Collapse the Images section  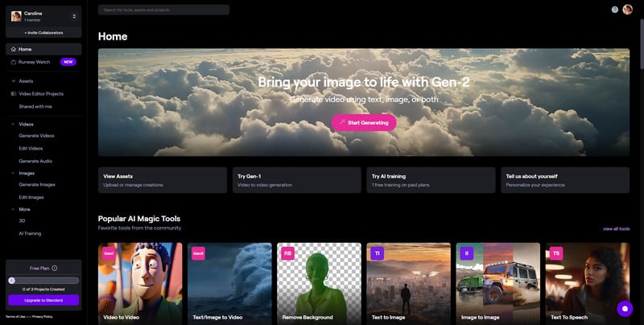click(14, 173)
